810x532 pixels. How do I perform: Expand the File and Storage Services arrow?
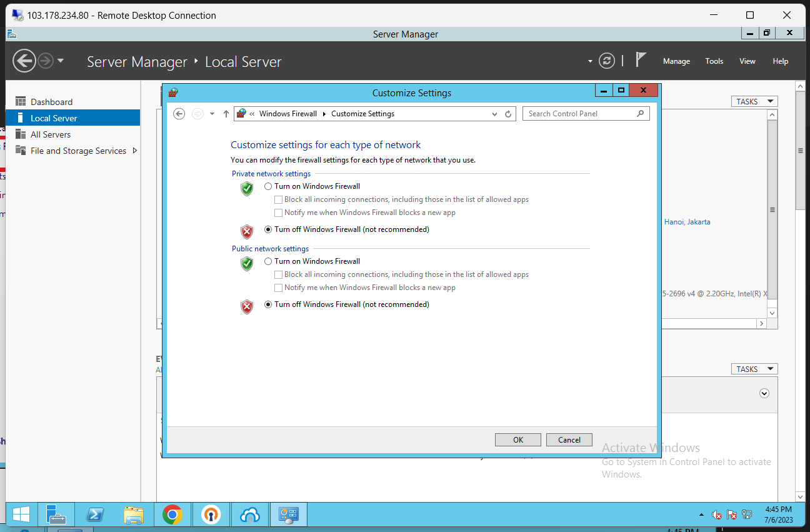coord(135,151)
